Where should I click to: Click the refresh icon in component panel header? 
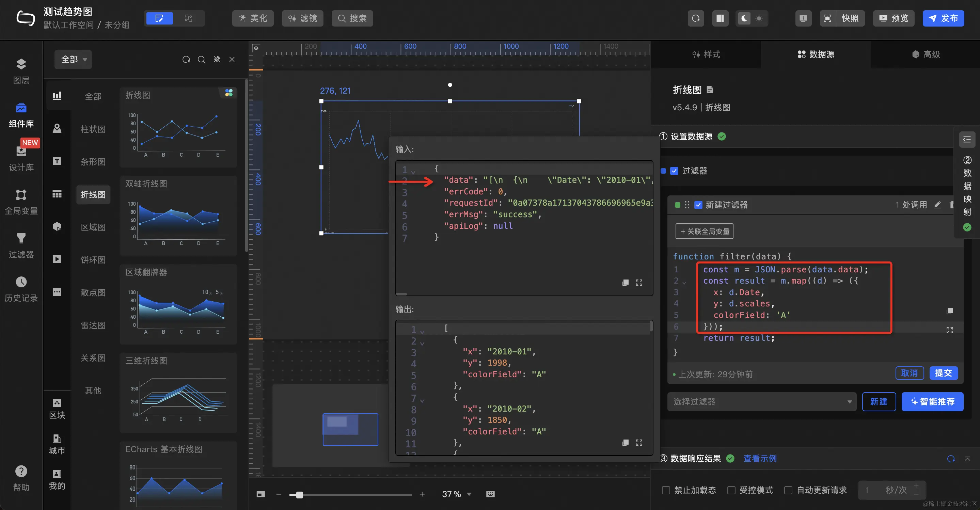pyautogui.click(x=186, y=60)
